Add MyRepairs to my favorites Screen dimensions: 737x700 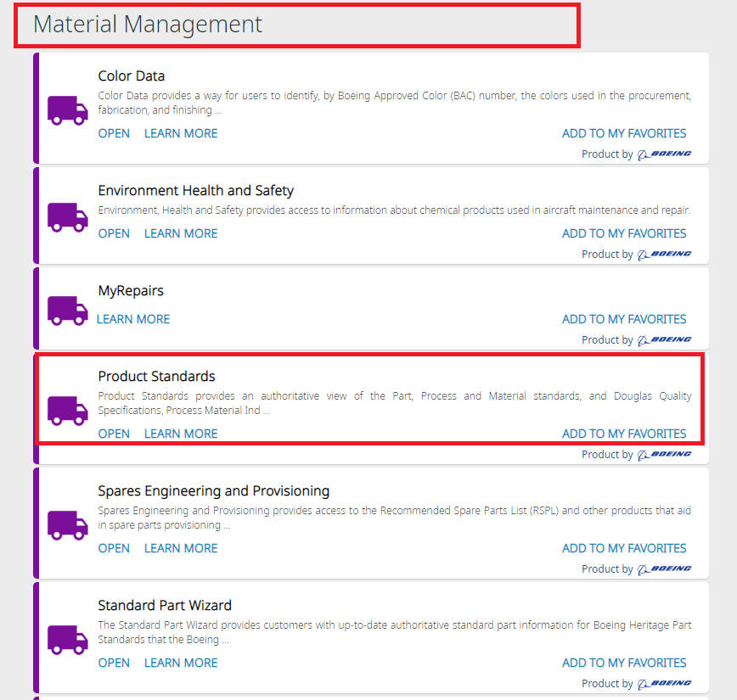point(624,319)
